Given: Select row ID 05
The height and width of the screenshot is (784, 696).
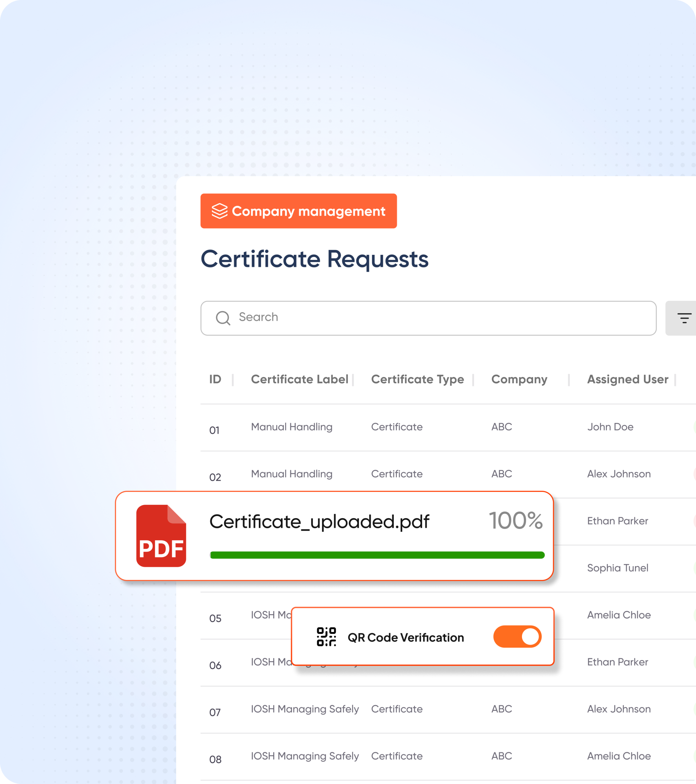Looking at the screenshot, I should [x=215, y=618].
